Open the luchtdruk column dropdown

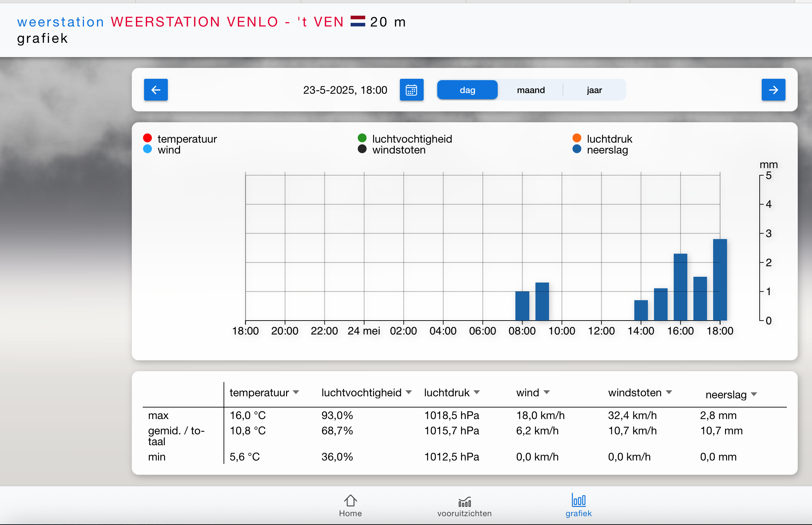click(477, 392)
